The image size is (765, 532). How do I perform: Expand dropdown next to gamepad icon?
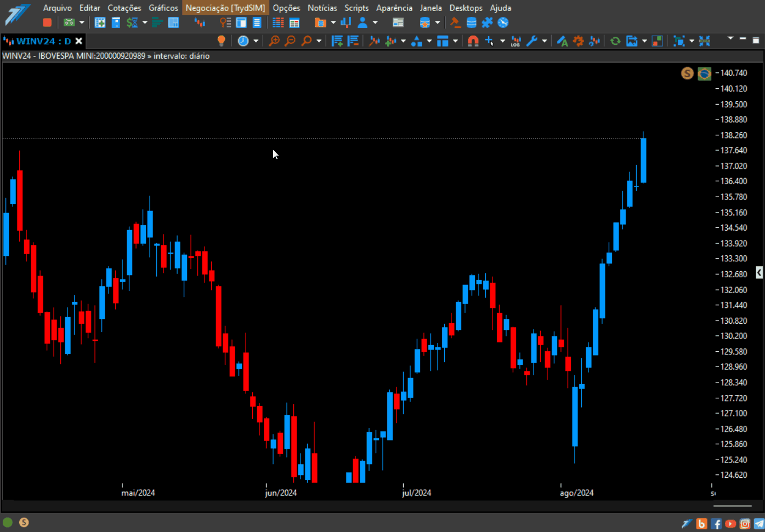82,22
